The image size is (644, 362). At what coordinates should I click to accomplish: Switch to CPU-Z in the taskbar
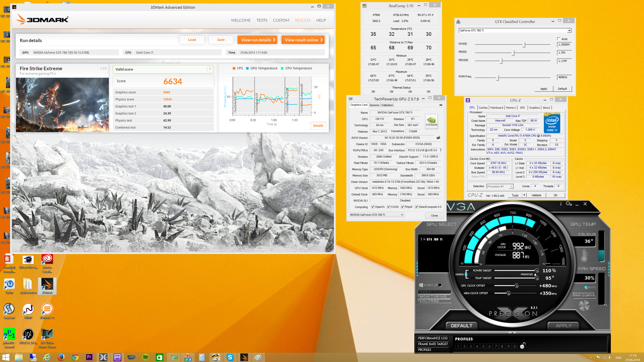point(117,357)
